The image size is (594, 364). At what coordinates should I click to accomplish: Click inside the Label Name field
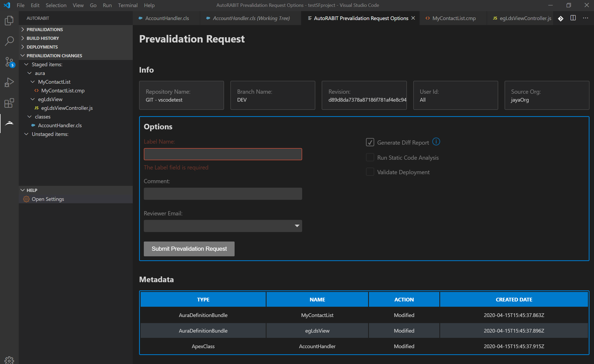(x=223, y=154)
